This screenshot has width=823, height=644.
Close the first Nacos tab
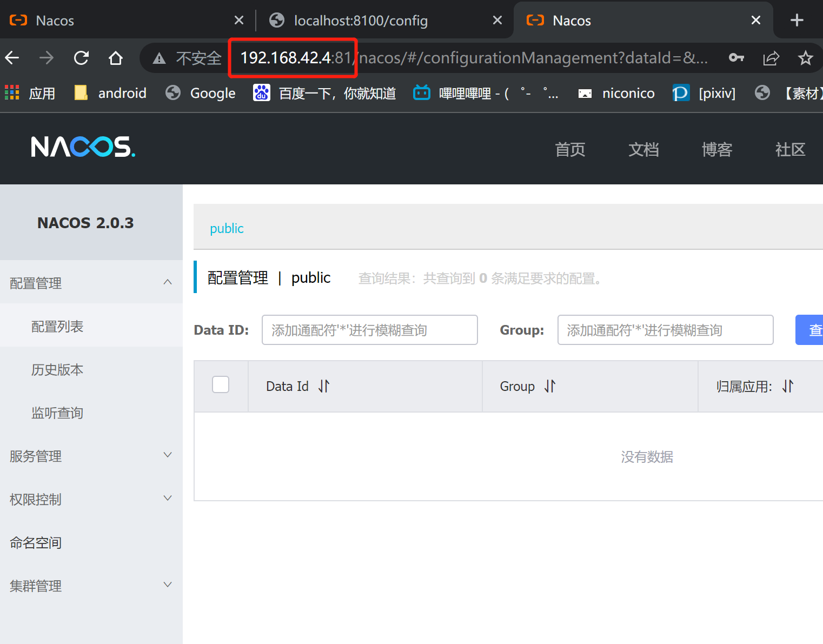pos(239,21)
